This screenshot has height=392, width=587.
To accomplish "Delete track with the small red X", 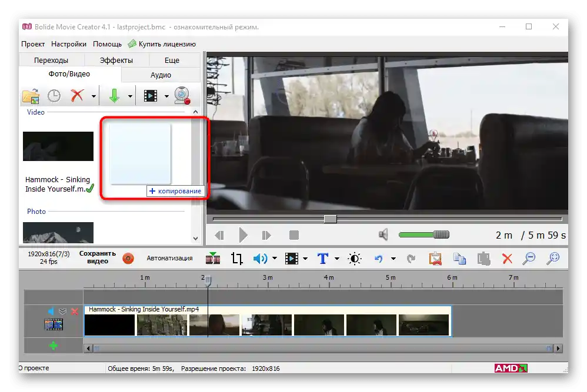I will (75, 311).
